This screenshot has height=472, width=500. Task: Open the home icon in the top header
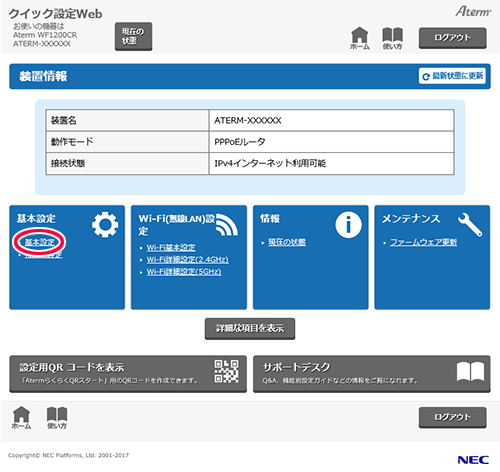point(360,38)
